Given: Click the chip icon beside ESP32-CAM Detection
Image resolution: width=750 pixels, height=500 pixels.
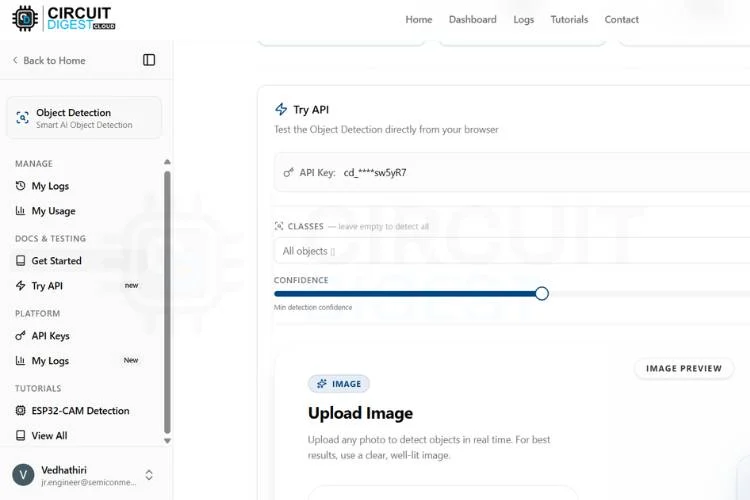Looking at the screenshot, I should point(20,411).
